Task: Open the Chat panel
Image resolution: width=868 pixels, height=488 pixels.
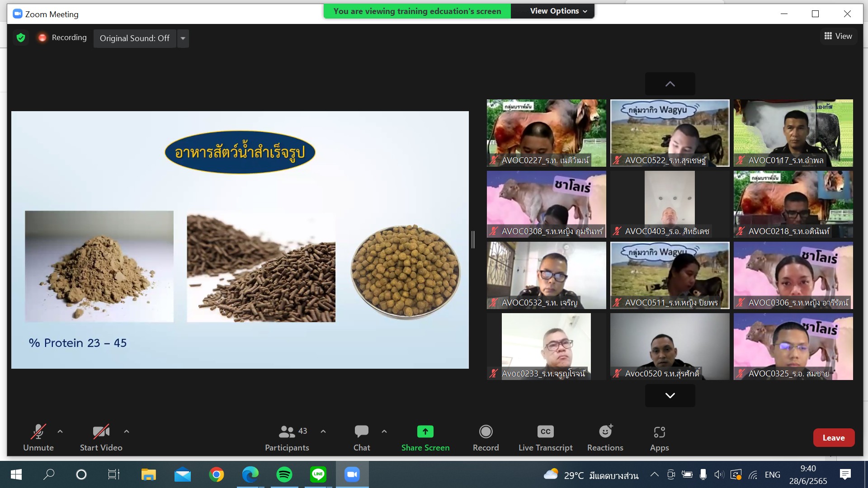Action: (362, 437)
